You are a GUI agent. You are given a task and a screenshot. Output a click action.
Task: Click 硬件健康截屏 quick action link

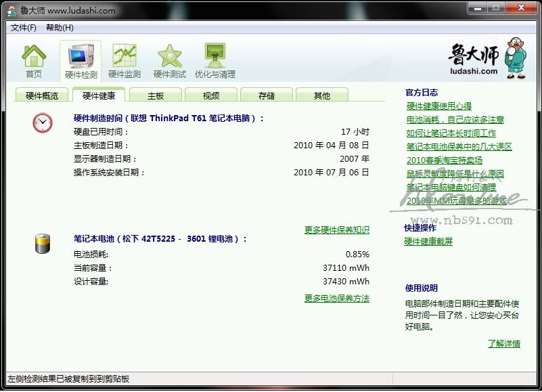(428, 241)
